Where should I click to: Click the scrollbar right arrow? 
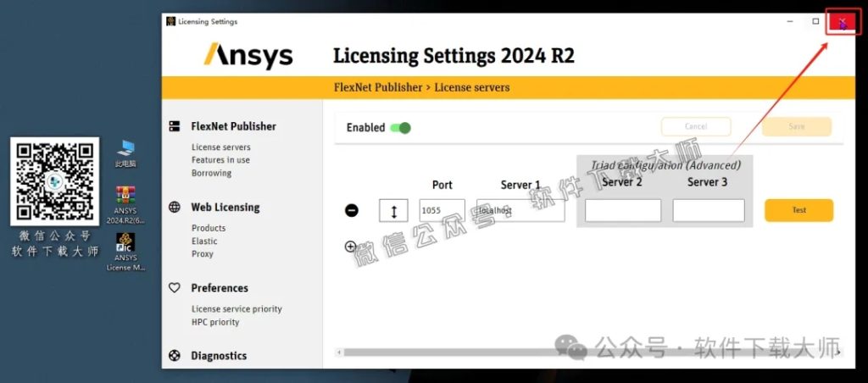pyautogui.click(x=838, y=352)
